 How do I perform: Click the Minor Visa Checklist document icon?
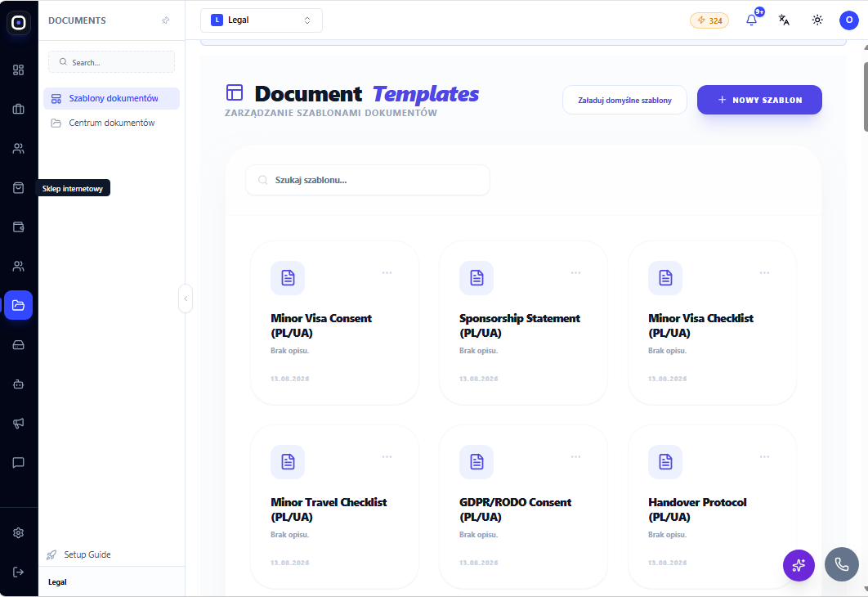tap(665, 277)
